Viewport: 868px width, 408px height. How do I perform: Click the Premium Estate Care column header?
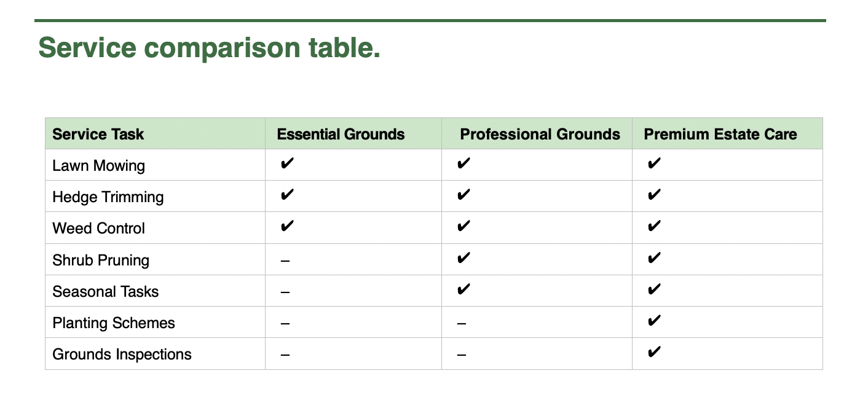coord(720,134)
